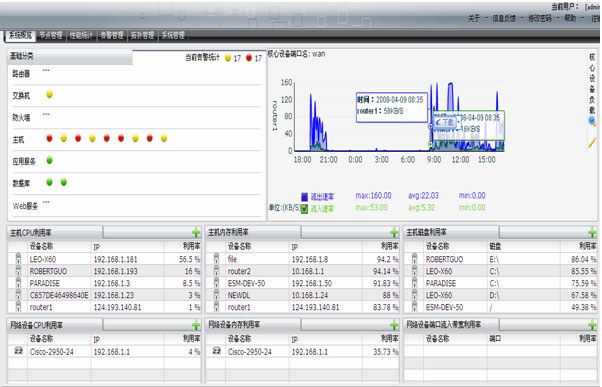The height and width of the screenshot is (387, 602).
Task: Click the magnifier icon beside the traffic chart
Action: 592,121
